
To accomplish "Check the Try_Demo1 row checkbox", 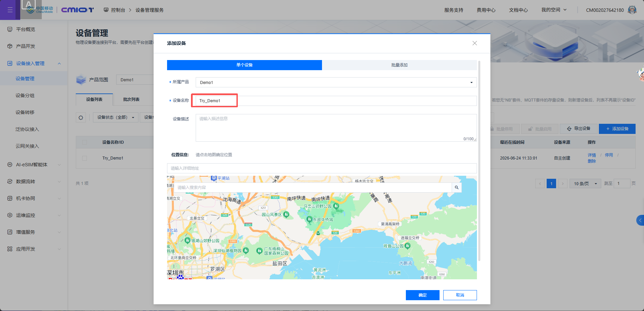I will (85, 158).
